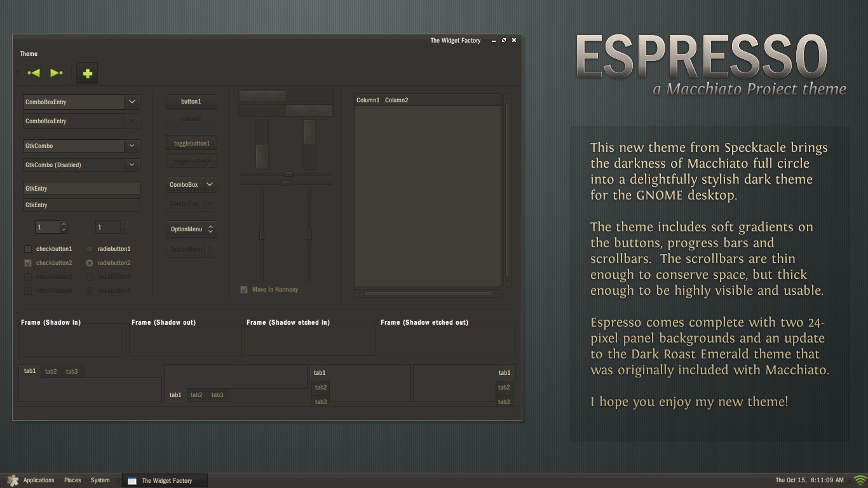This screenshot has width=868, height=488.
Task: Open the Theme menu
Action: [29, 54]
